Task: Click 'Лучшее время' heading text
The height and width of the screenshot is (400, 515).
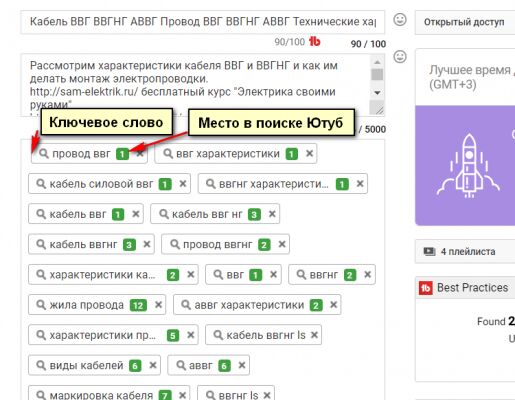Action: 470,70
